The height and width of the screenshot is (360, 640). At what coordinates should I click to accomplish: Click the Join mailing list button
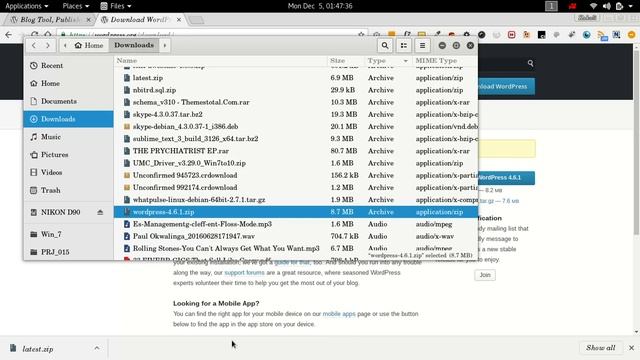click(x=485, y=275)
